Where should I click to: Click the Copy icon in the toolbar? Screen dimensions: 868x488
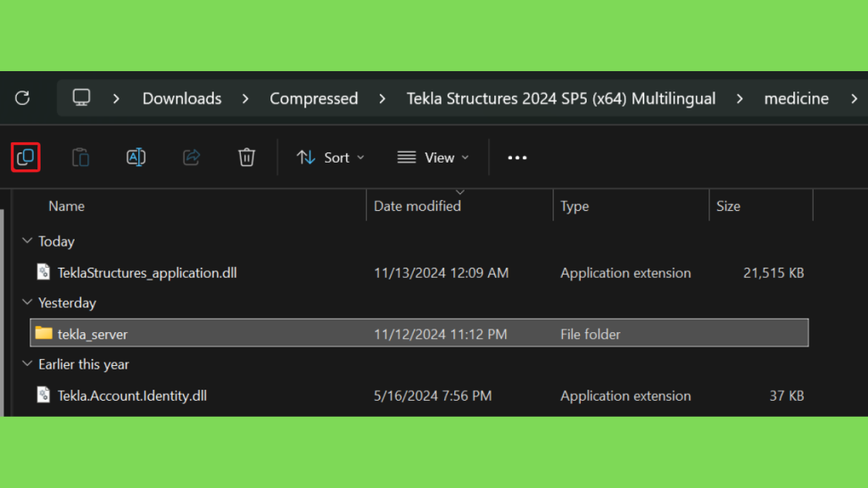25,158
